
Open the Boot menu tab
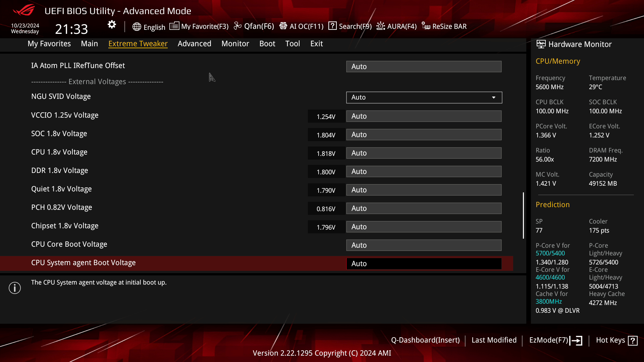click(267, 44)
